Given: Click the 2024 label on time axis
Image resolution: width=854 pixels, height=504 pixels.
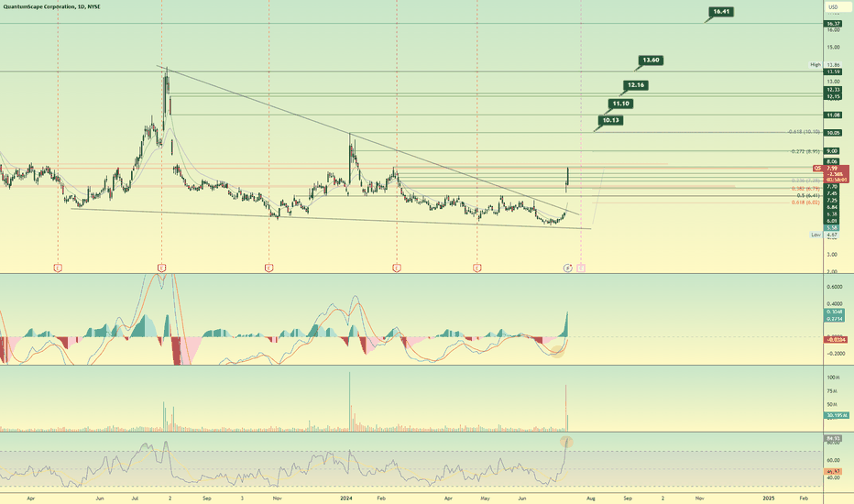Looking at the screenshot, I should point(346,498).
